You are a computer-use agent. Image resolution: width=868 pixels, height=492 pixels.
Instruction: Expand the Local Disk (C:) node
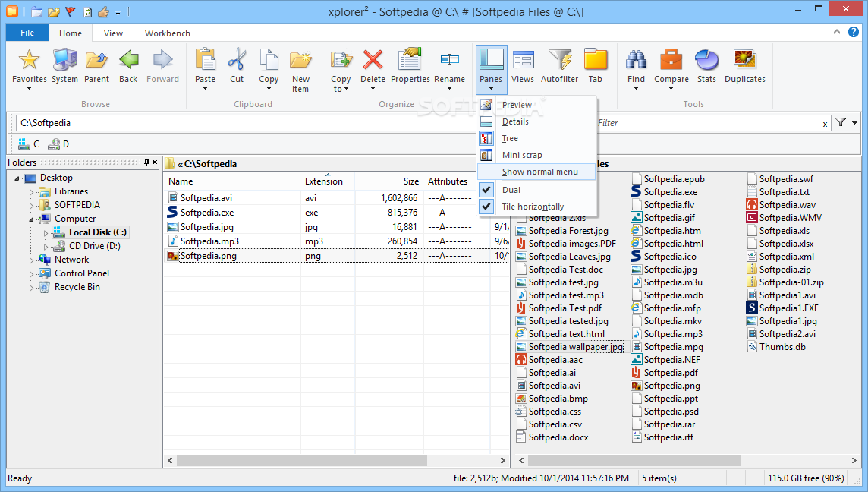tap(46, 232)
